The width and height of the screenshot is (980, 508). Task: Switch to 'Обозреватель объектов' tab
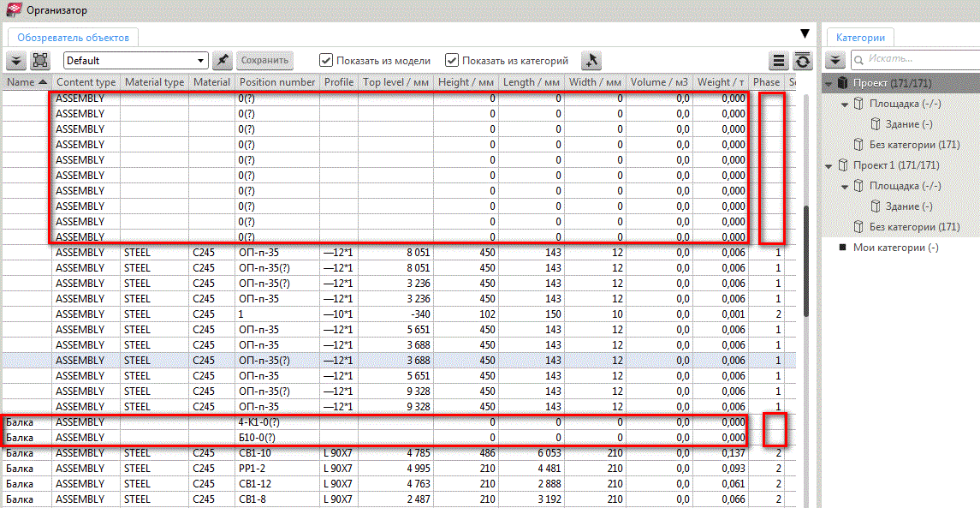(x=73, y=37)
